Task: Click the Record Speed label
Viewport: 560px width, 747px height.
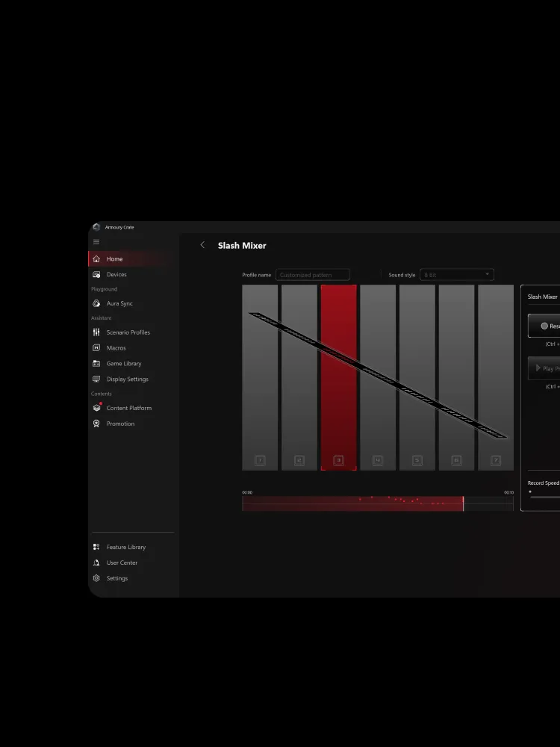Action: 544,483
